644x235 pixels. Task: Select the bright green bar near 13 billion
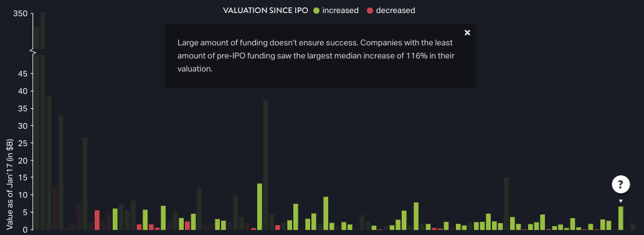pos(260,206)
